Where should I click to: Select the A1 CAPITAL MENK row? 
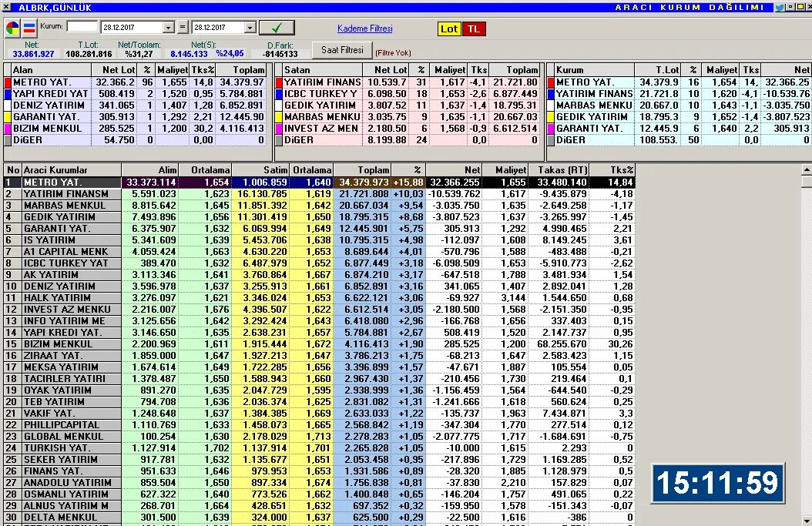click(319, 252)
